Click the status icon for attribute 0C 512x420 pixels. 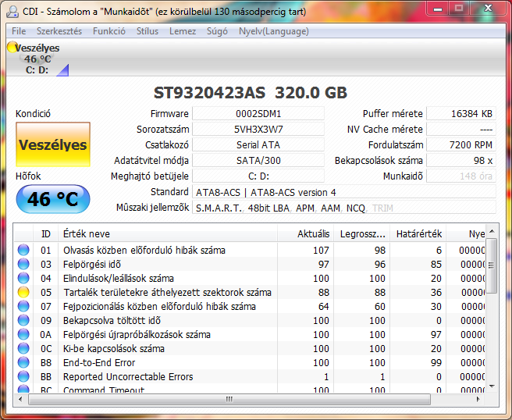click(23, 348)
